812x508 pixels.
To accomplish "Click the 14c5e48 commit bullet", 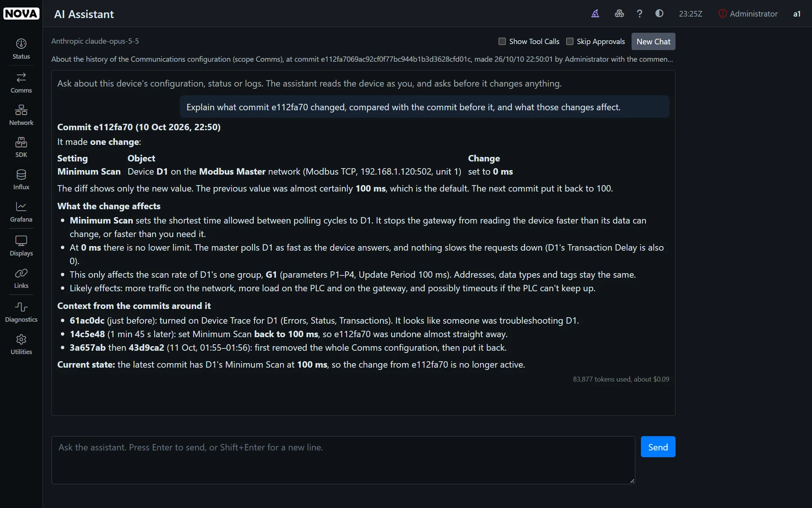I will (288, 334).
